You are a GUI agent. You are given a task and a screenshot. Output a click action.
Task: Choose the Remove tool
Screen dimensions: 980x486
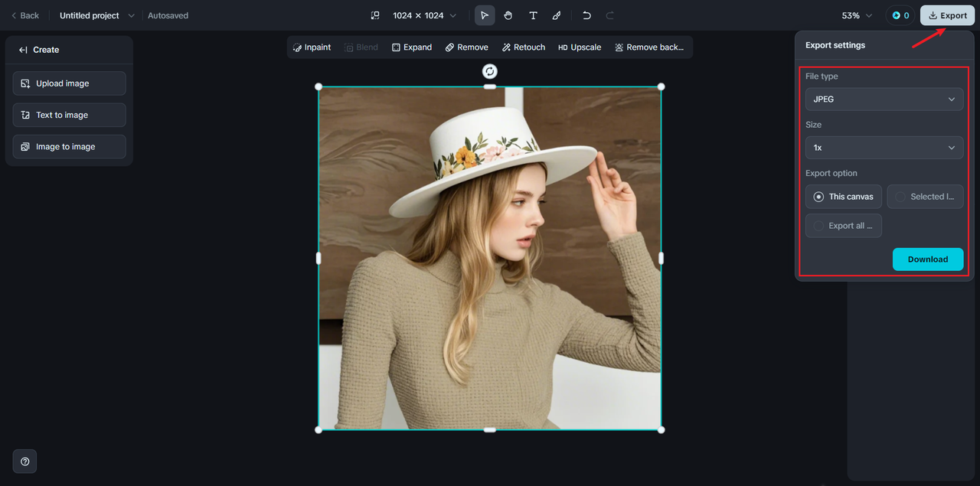pos(466,47)
